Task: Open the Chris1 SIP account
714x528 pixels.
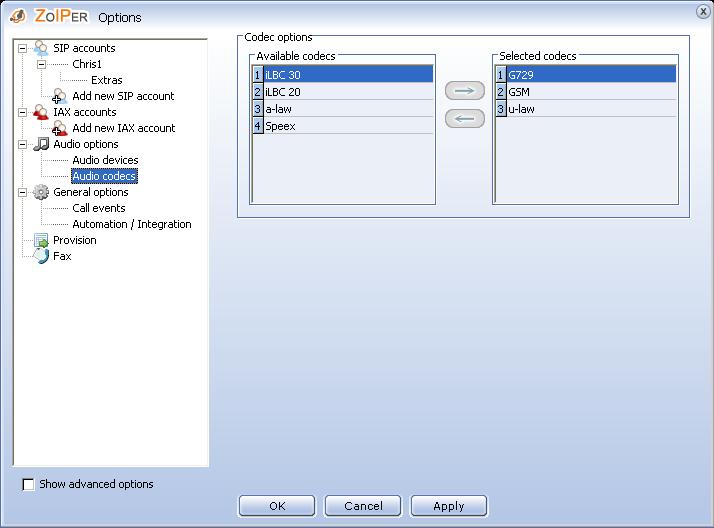Action: (87, 64)
